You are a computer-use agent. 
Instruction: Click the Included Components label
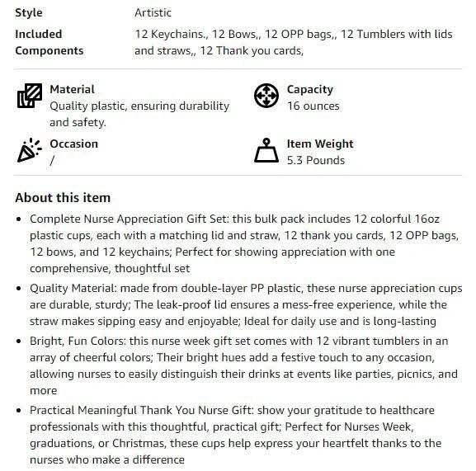pos(49,43)
